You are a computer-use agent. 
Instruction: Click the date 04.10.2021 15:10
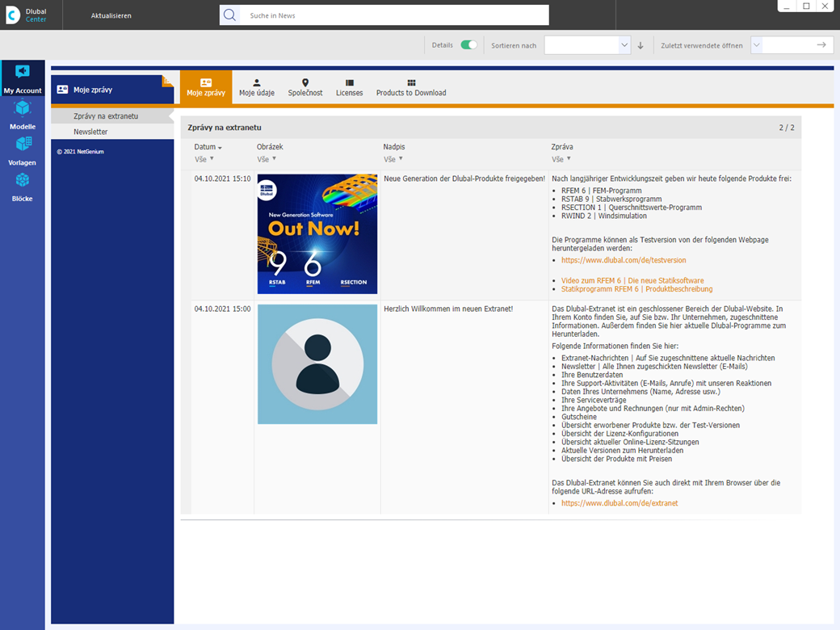(x=222, y=179)
